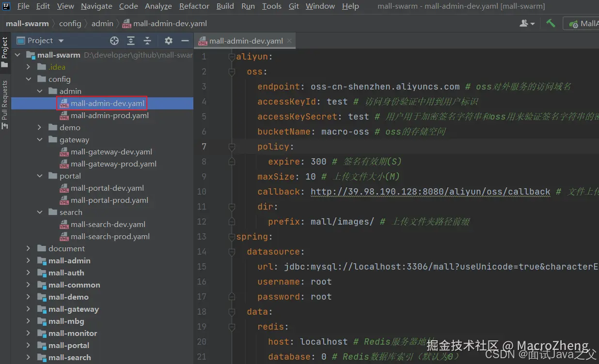This screenshot has width=599, height=364.
Task: Click the admin breadcrumb
Action: point(102,23)
